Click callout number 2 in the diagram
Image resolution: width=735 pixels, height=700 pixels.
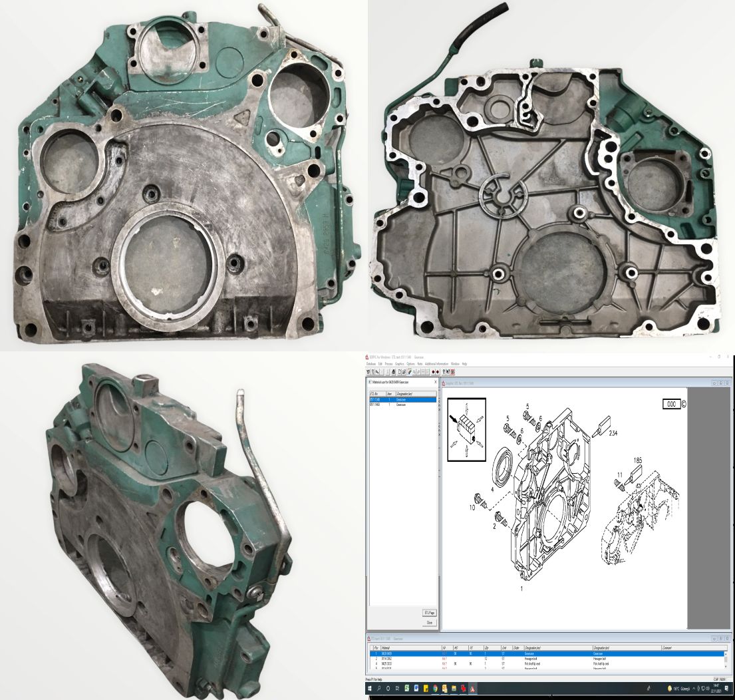click(x=494, y=526)
